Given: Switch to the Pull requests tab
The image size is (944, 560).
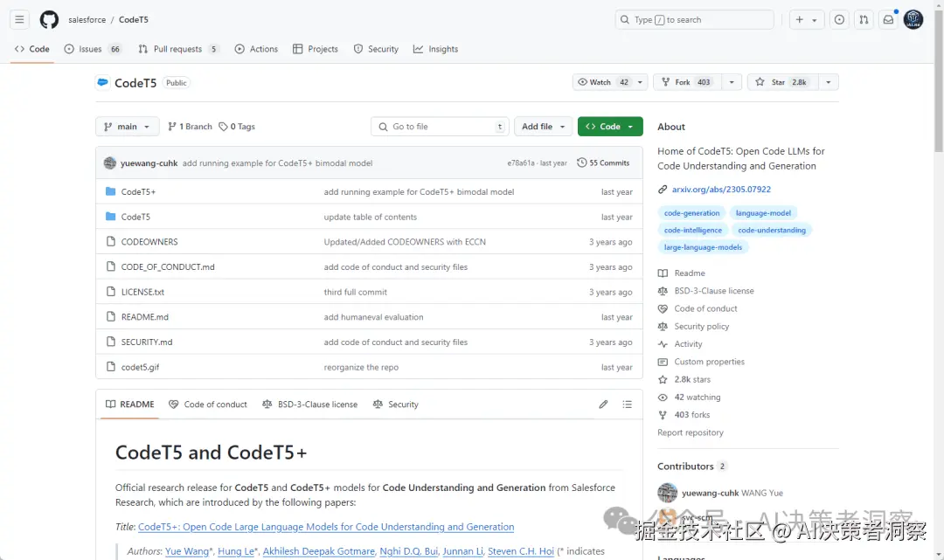Looking at the screenshot, I should (177, 49).
